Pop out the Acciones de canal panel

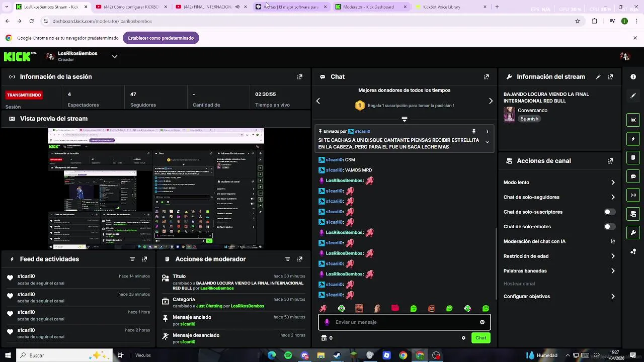[x=610, y=161]
